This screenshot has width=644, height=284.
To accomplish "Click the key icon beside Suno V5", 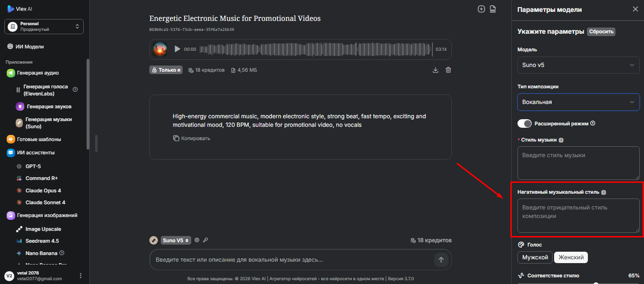I will point(205,240).
